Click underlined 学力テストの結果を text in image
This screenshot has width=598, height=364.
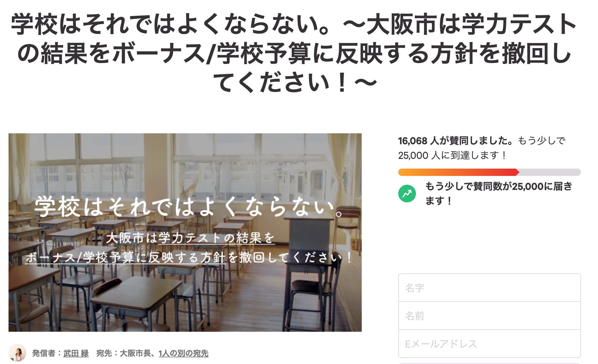pos(216,238)
